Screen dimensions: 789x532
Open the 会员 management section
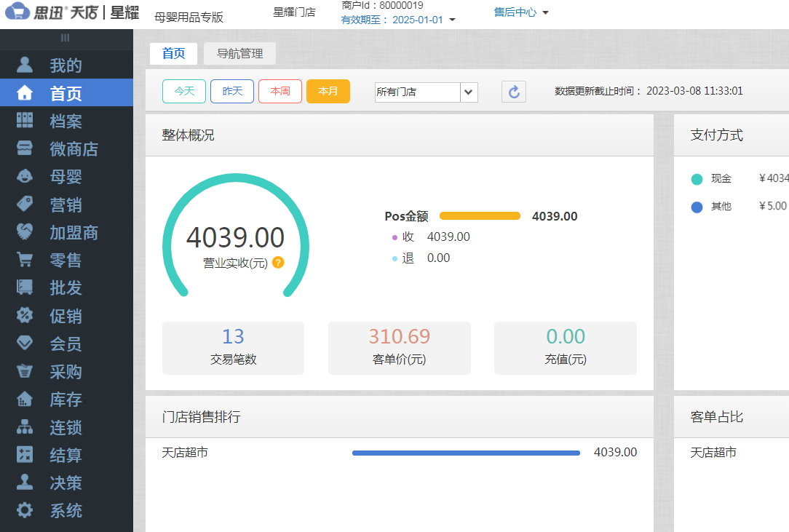(66, 344)
